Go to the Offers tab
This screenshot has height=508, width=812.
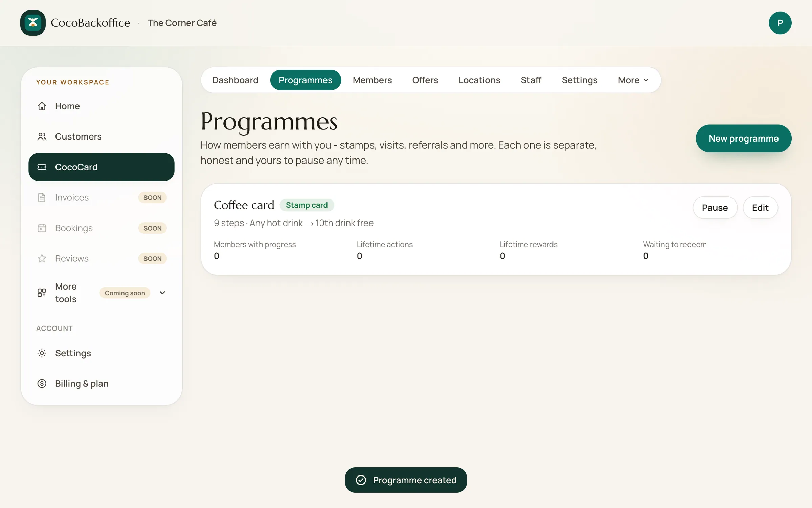[x=425, y=80]
